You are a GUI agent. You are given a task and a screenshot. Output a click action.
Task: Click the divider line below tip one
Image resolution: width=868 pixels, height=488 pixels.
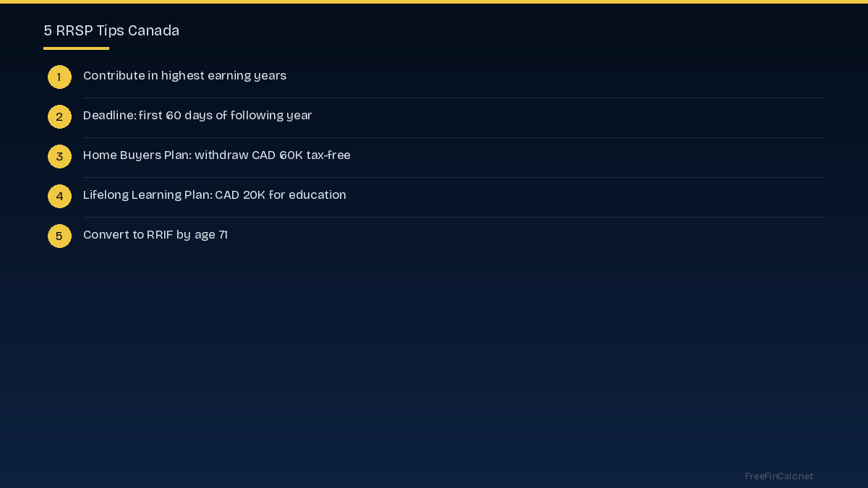(x=454, y=98)
